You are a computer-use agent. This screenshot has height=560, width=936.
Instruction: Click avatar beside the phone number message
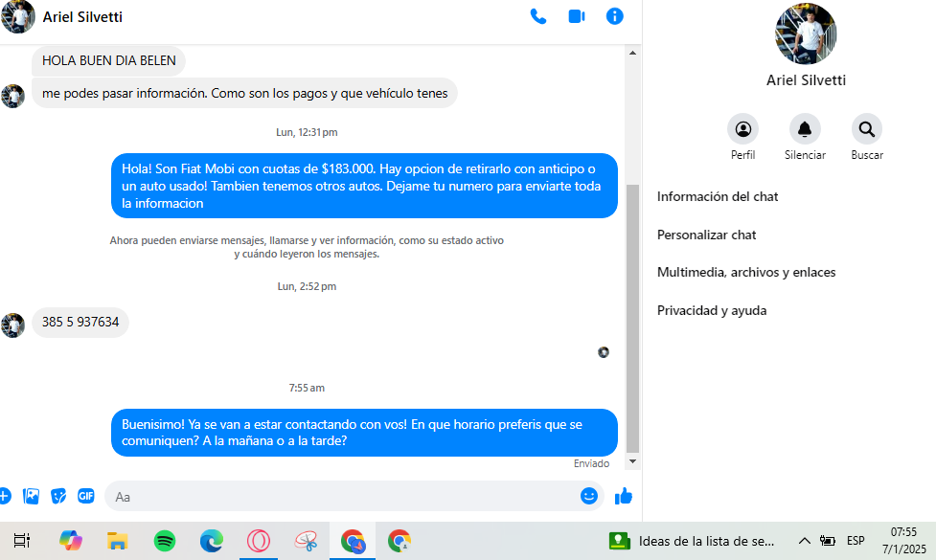[12, 325]
